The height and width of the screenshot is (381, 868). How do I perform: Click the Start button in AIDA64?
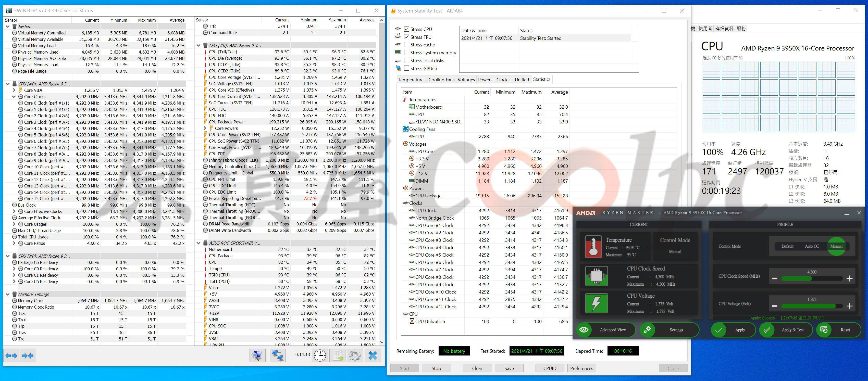coord(404,368)
